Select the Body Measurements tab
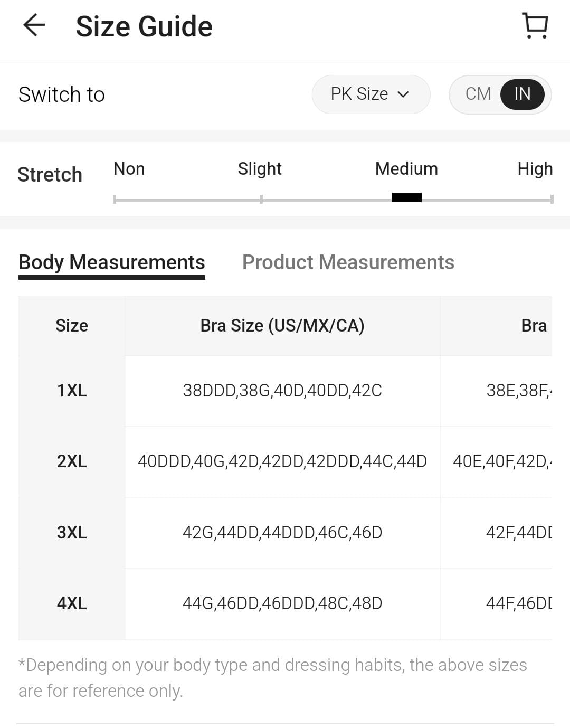The image size is (570, 728). click(112, 262)
